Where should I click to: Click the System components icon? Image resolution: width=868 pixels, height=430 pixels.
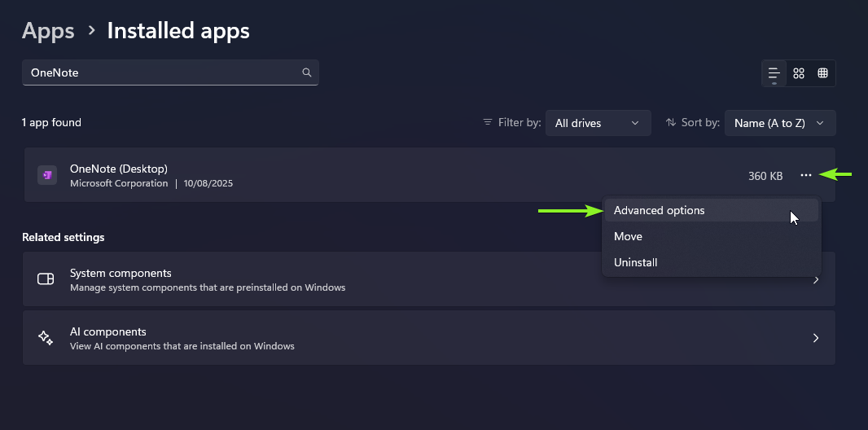coord(46,279)
